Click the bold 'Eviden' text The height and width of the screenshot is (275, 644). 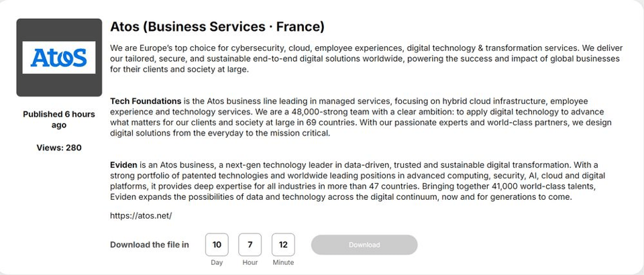[x=124, y=165]
